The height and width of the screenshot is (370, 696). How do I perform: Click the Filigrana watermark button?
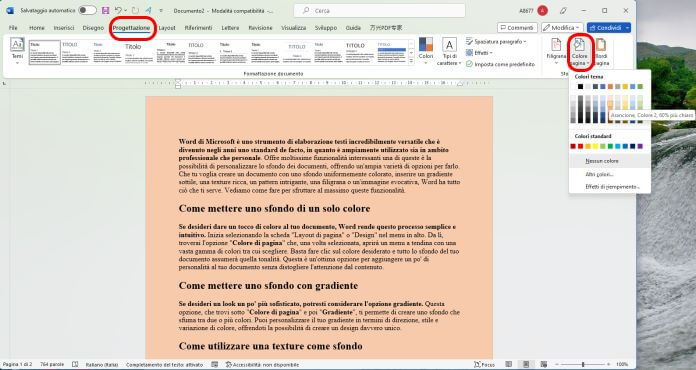tap(556, 51)
